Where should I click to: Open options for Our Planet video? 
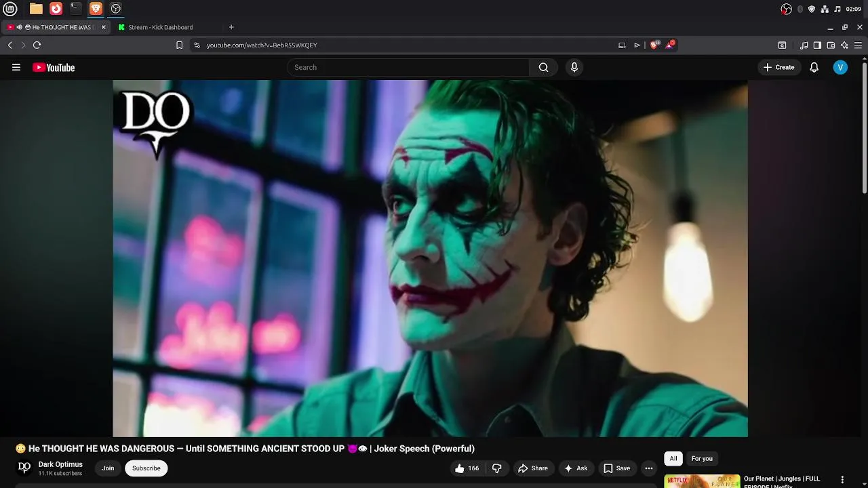842,480
